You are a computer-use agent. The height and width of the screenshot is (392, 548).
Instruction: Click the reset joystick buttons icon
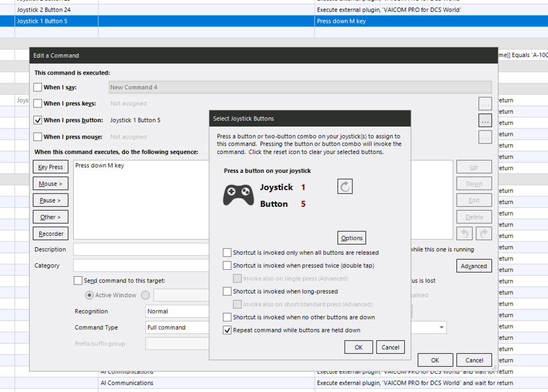pyautogui.click(x=345, y=187)
